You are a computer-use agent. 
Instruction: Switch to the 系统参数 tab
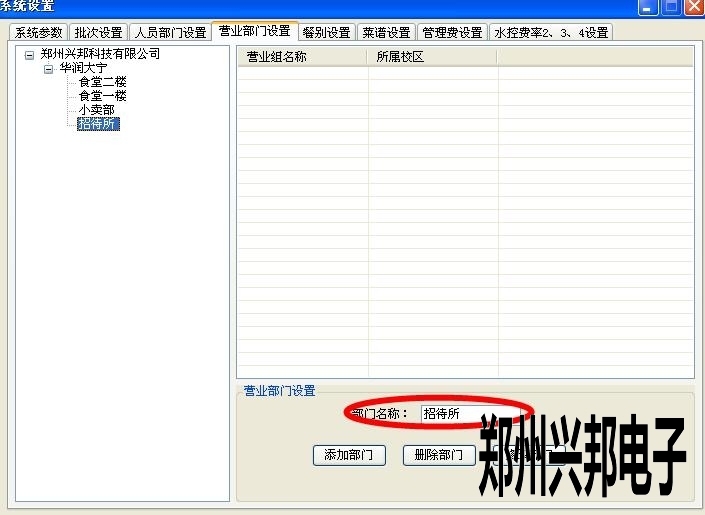pyautogui.click(x=39, y=32)
